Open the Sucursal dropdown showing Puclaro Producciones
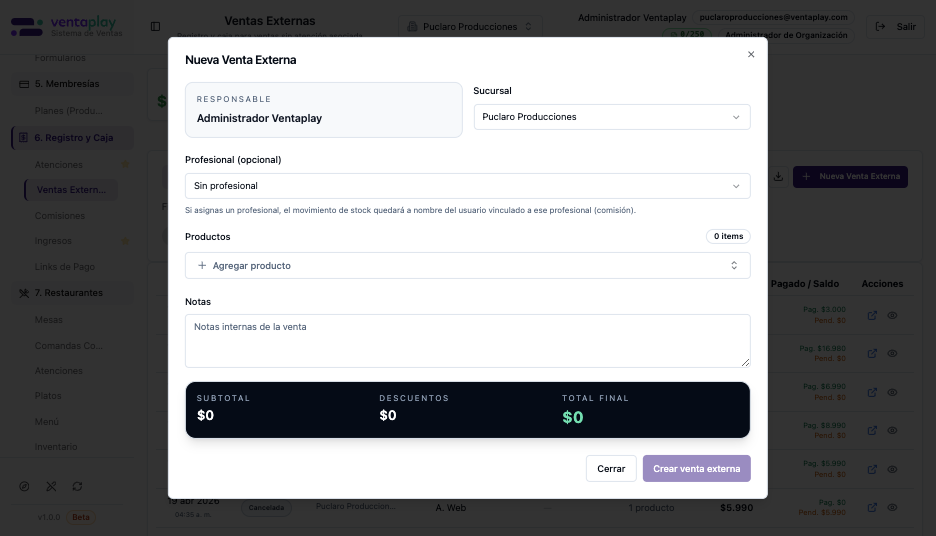The image size is (936, 536). coord(612,117)
